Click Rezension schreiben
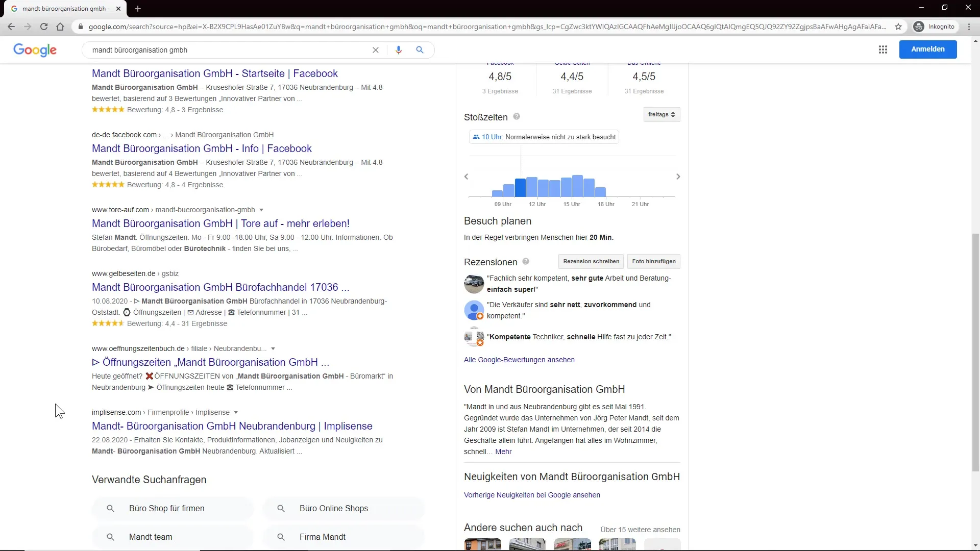The width and height of the screenshot is (980, 551). click(591, 261)
